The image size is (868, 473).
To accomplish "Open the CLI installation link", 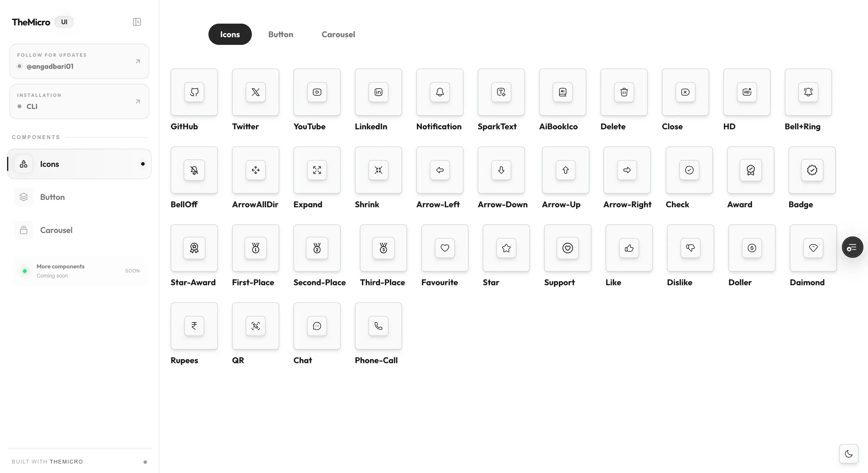I will coord(79,101).
